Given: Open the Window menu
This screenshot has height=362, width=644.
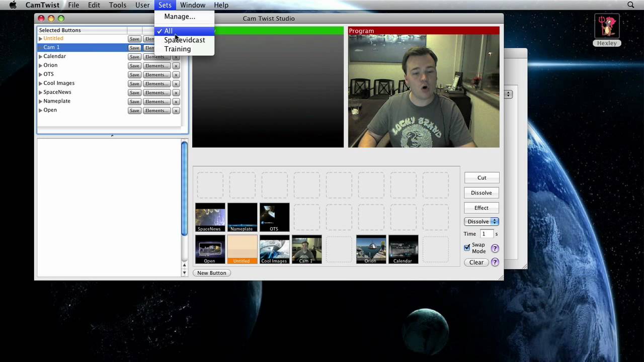Looking at the screenshot, I should pos(192,5).
